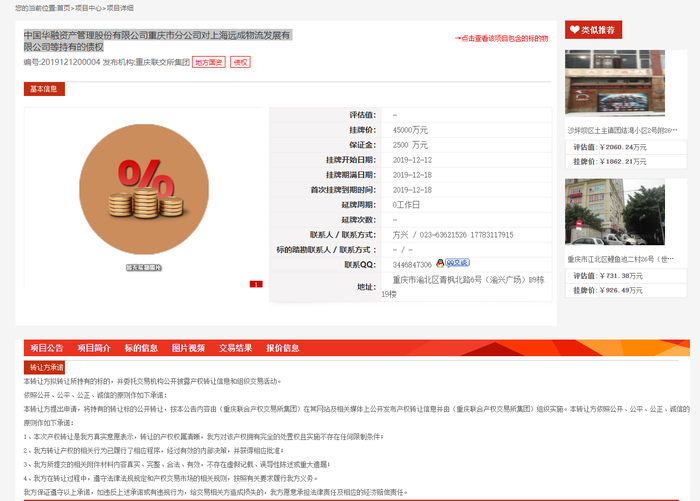Screen dimensions: 700x501
Task: Open 项目公告 tab
Action: (x=47, y=348)
